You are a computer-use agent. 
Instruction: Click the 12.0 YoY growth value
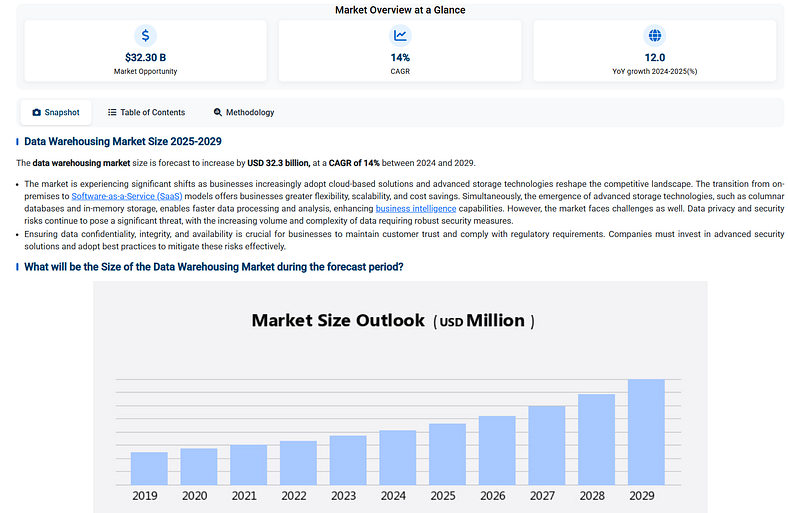[x=655, y=58]
